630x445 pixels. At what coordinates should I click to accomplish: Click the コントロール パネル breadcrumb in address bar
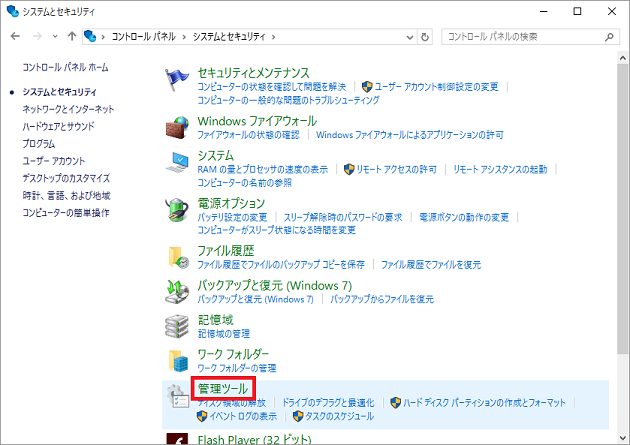coord(143,37)
